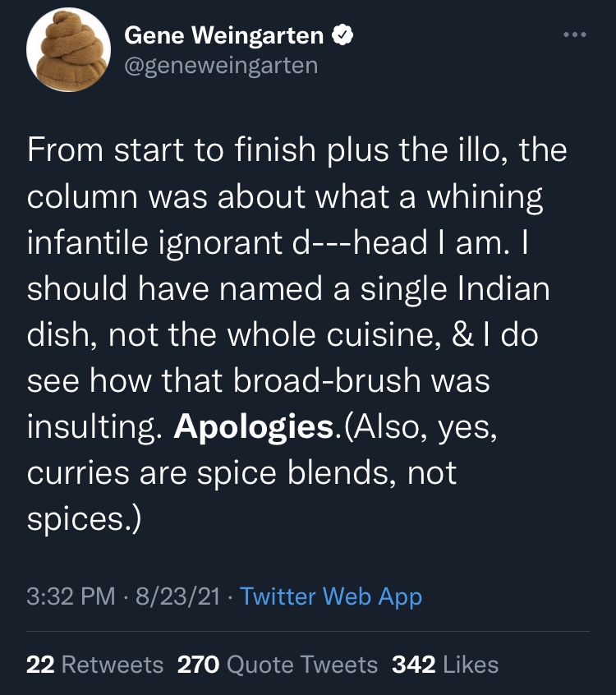Click the Twitter Web App source link
The height and width of the screenshot is (695, 616).
click(331, 596)
